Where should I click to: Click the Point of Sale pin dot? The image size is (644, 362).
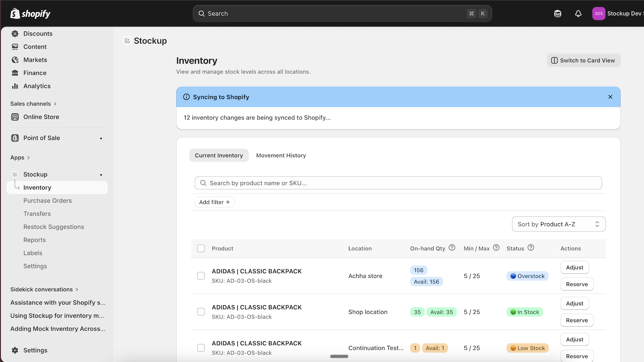[x=101, y=138]
